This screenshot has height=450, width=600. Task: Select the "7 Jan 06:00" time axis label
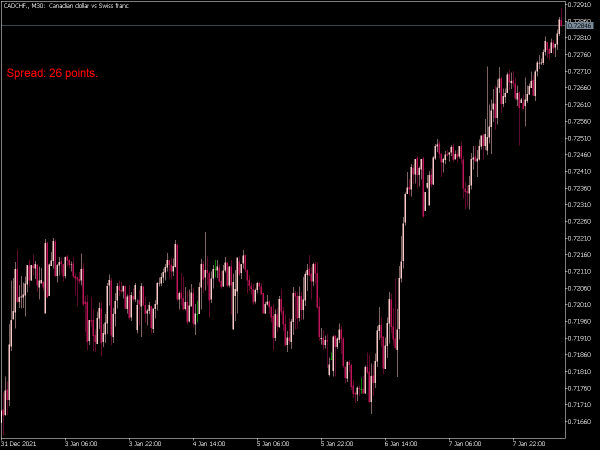(465, 444)
